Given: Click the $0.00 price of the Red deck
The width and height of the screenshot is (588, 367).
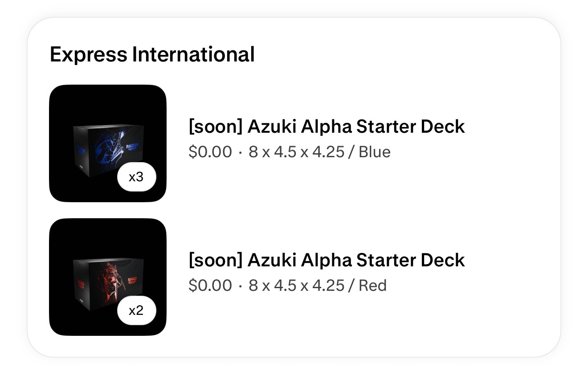Looking at the screenshot, I should (x=210, y=285).
